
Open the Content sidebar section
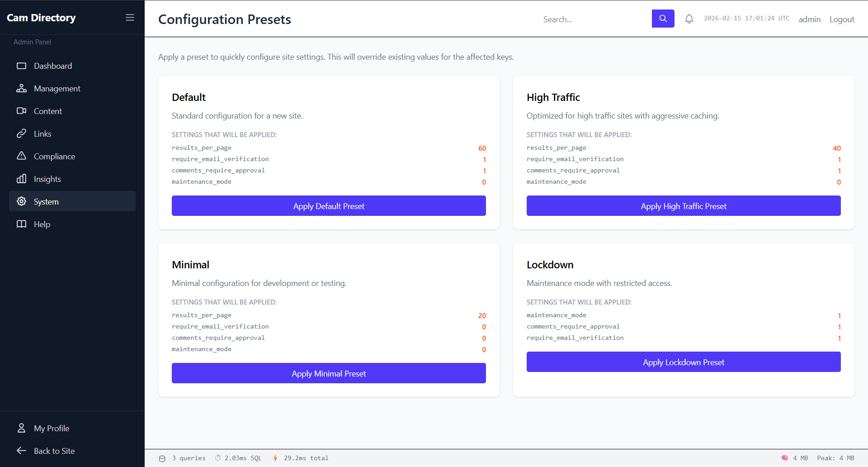(48, 111)
